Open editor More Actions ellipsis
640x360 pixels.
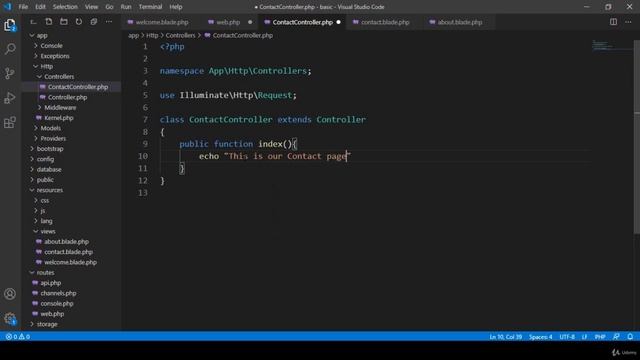(x=628, y=22)
